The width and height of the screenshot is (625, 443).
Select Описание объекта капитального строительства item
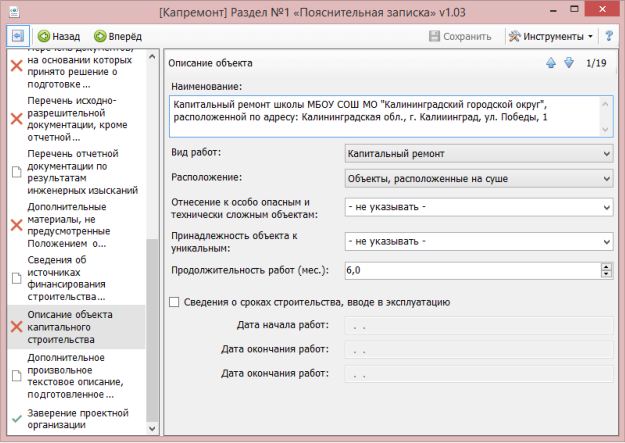pyautogui.click(x=77, y=327)
